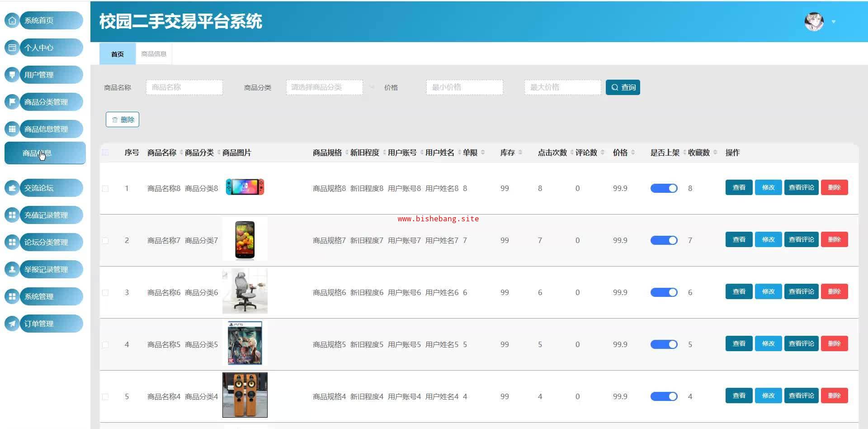
Task: Switch to the 首页 tab
Action: [118, 54]
